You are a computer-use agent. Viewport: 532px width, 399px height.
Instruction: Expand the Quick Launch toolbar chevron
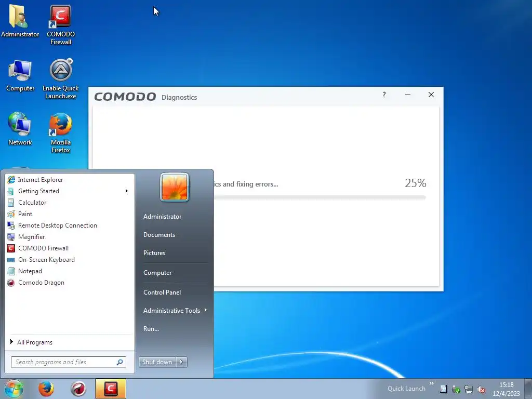[432, 383]
